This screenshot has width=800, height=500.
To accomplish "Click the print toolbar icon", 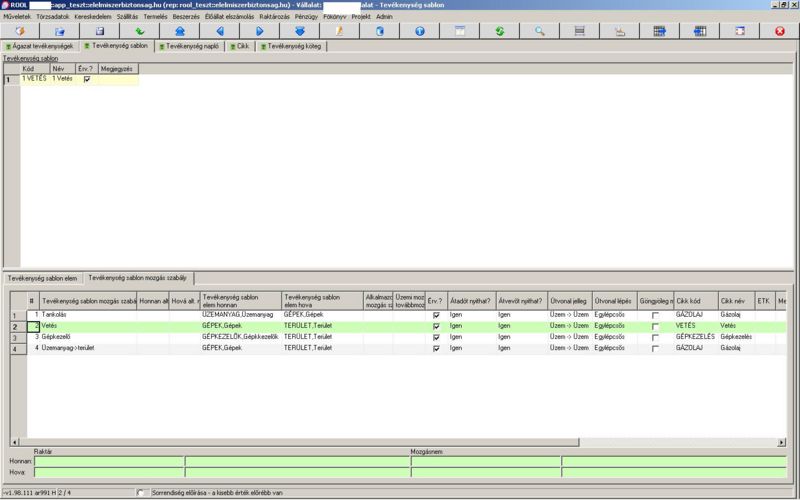I will [619, 31].
